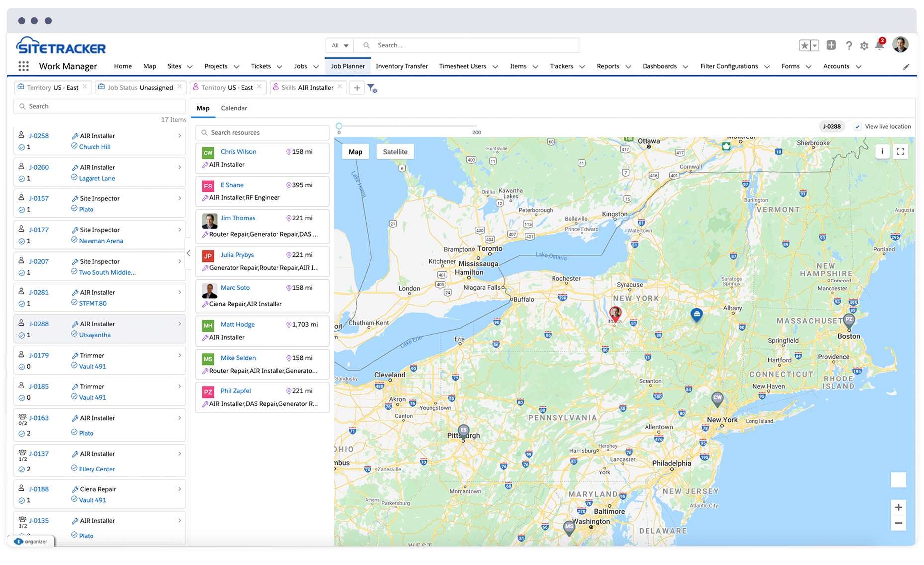Open job link J-0260

coord(39,167)
